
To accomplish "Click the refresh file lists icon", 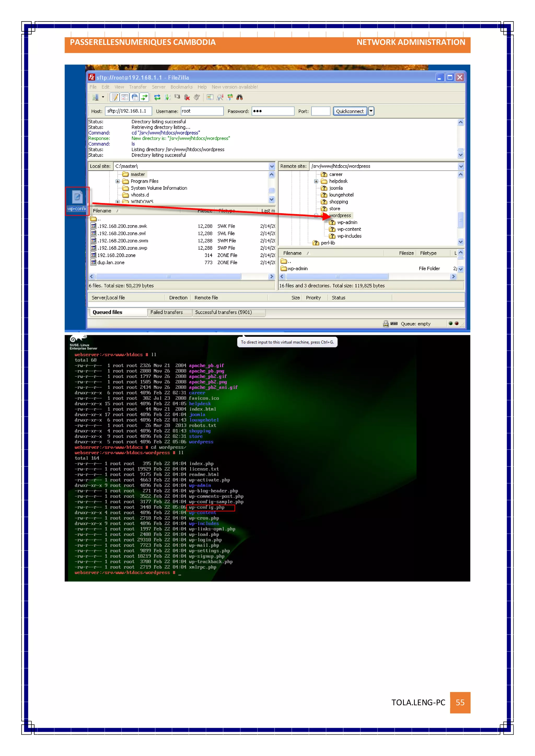I will click(157, 97).
